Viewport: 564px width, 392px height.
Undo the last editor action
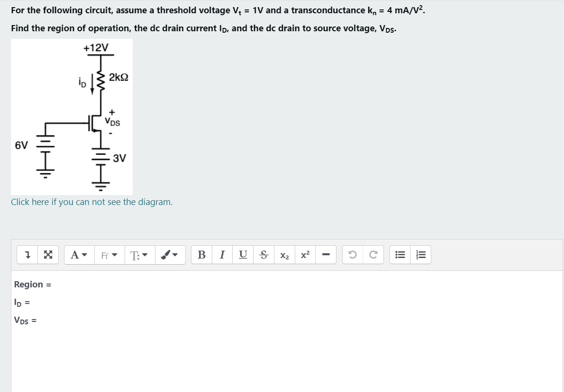click(353, 255)
